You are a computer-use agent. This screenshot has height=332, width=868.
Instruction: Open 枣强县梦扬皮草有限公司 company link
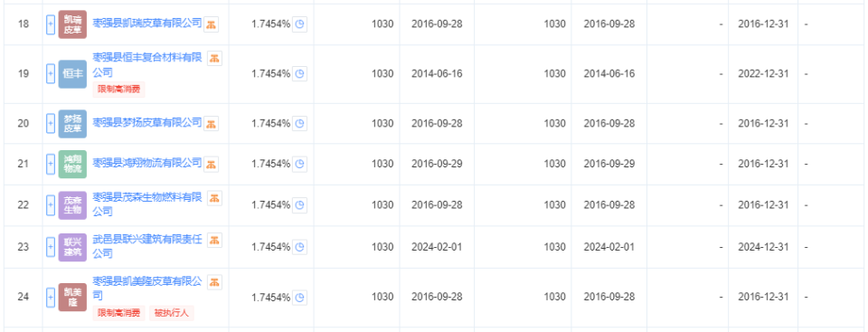click(x=147, y=122)
